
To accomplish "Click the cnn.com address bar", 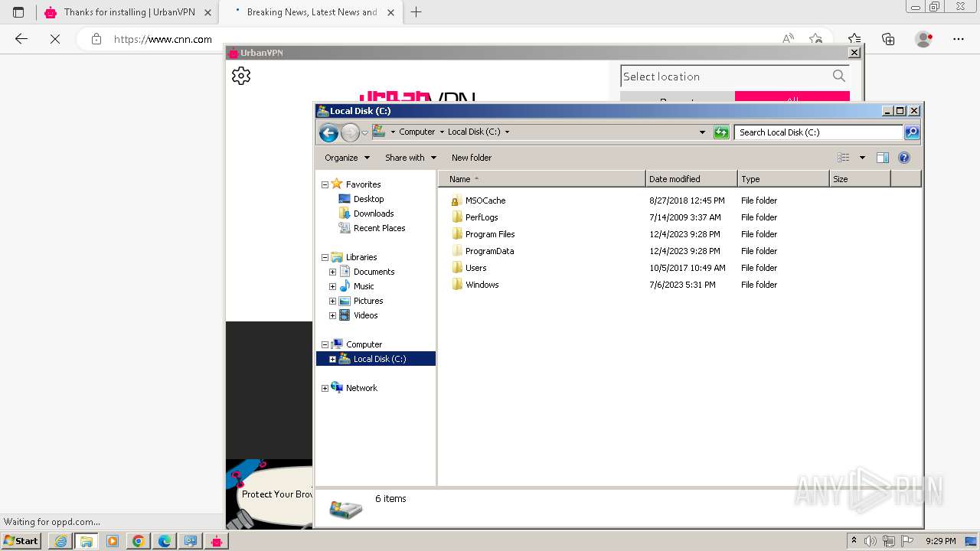I will 429,39.
